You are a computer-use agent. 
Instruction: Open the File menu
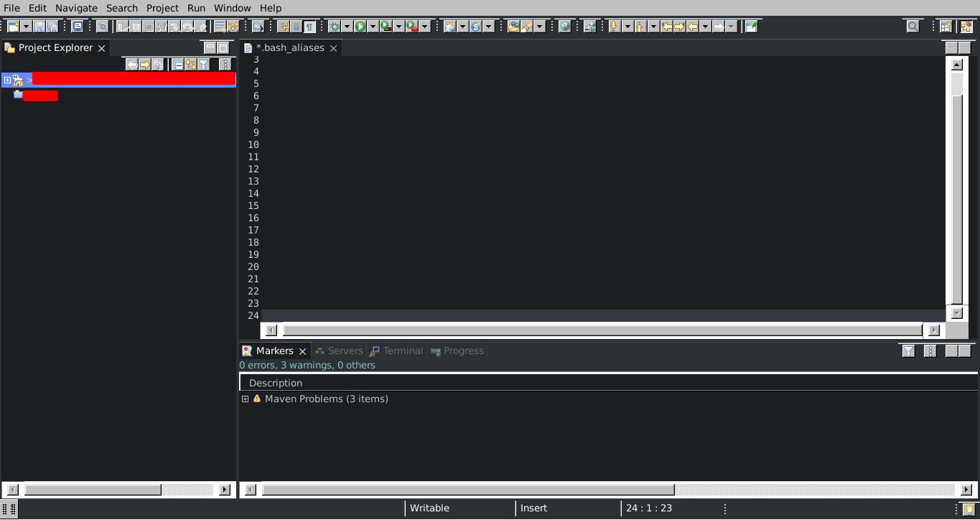[11, 8]
